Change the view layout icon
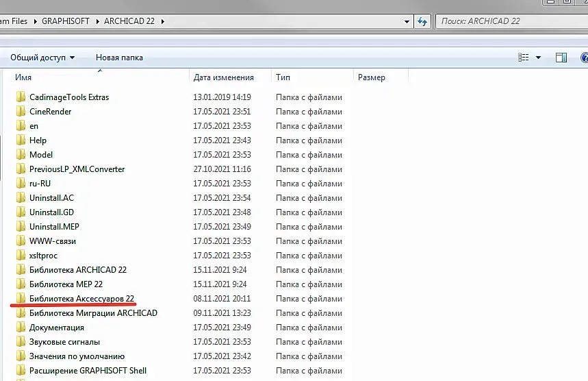 524,58
